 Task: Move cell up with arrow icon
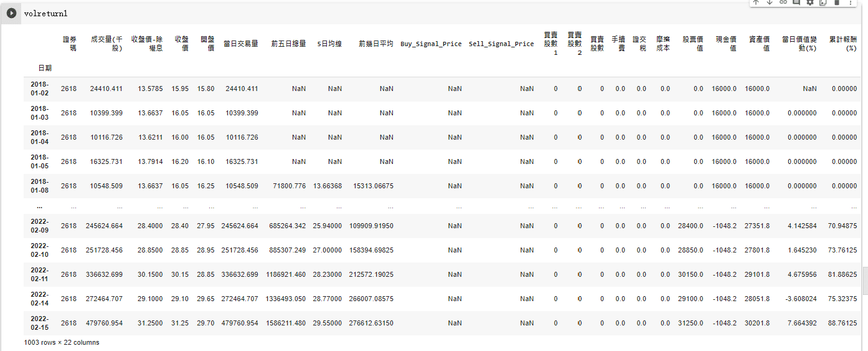[756, 2]
